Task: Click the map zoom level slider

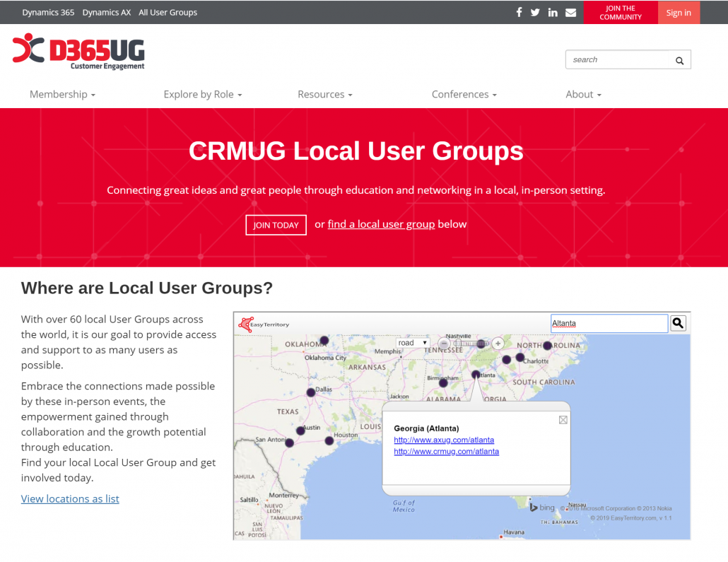Action: (471, 344)
